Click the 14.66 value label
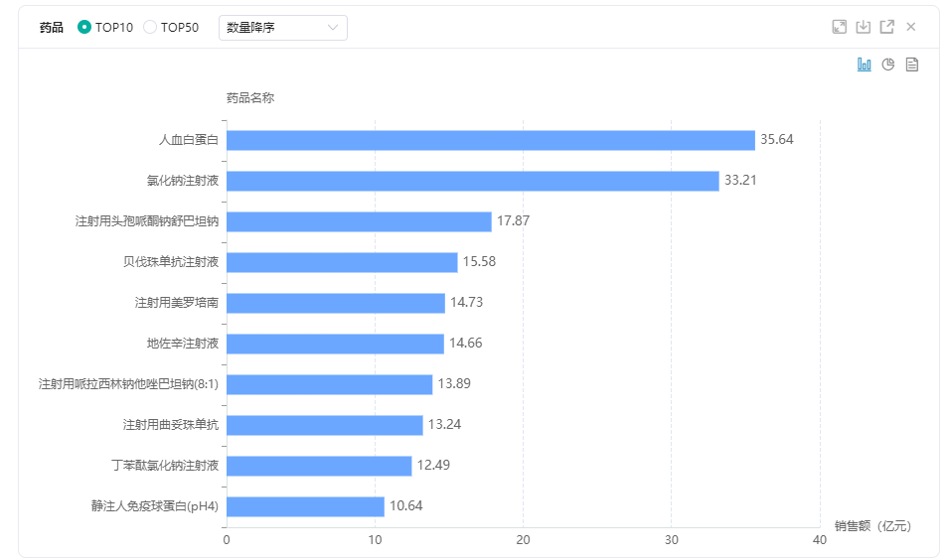944x560 pixels. coord(465,343)
